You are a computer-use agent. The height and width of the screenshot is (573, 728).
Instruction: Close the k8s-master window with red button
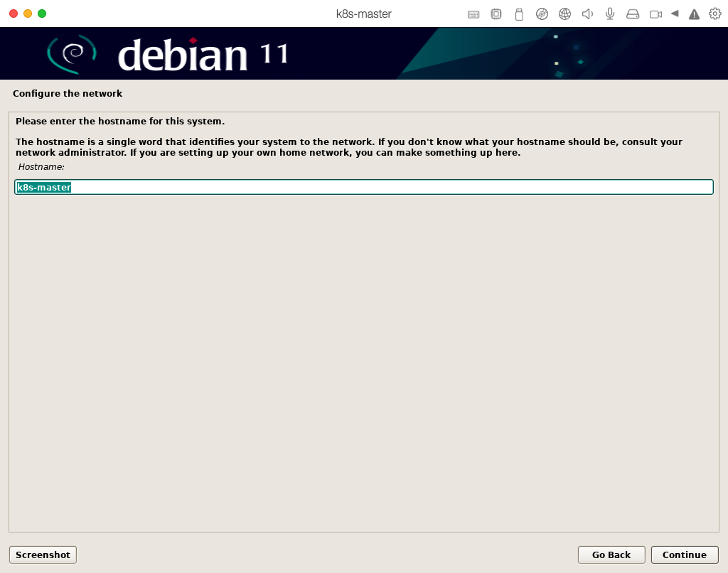click(x=14, y=14)
